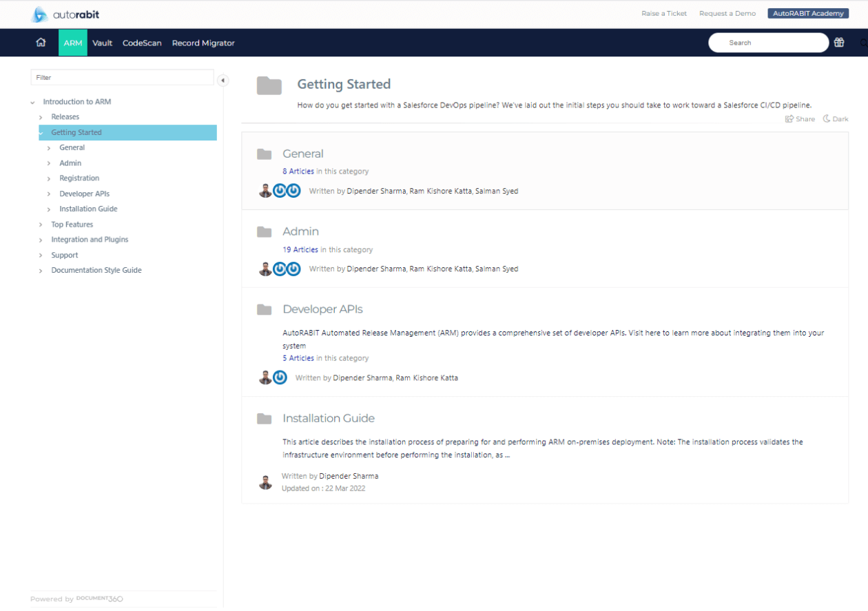Screen dimensions: 868x611
Task: Select Registration in the sidebar tree
Action: (x=79, y=178)
